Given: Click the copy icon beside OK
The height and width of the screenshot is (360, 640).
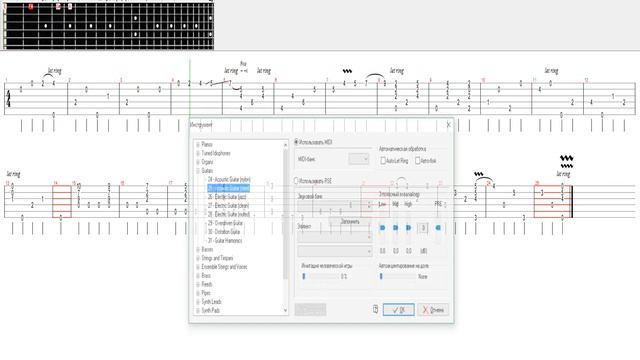Looking at the screenshot, I should [x=376, y=309].
